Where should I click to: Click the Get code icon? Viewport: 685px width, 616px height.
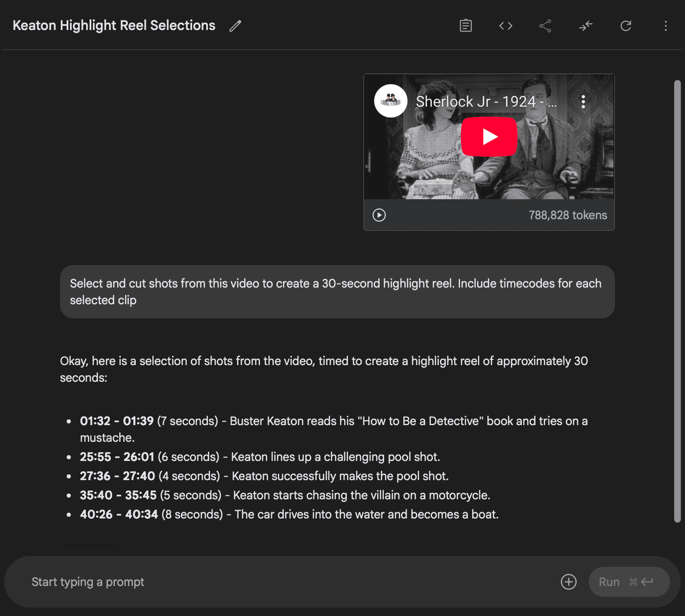(x=505, y=25)
